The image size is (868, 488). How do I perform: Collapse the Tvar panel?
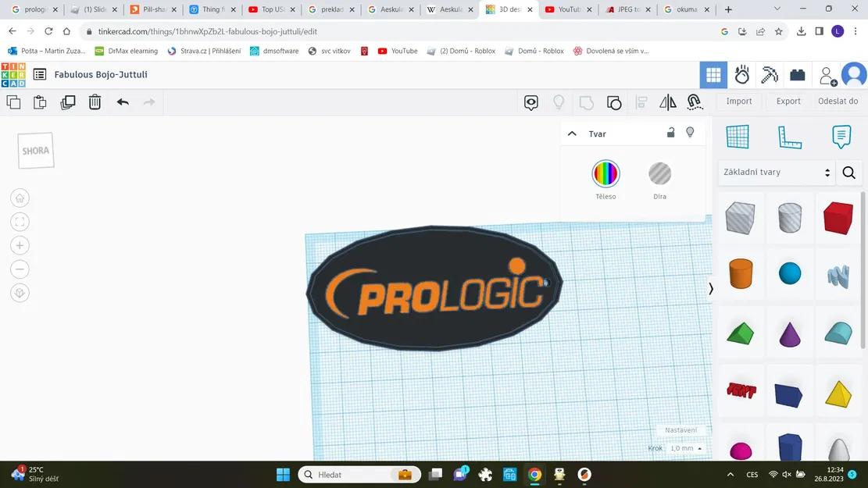[x=572, y=133]
